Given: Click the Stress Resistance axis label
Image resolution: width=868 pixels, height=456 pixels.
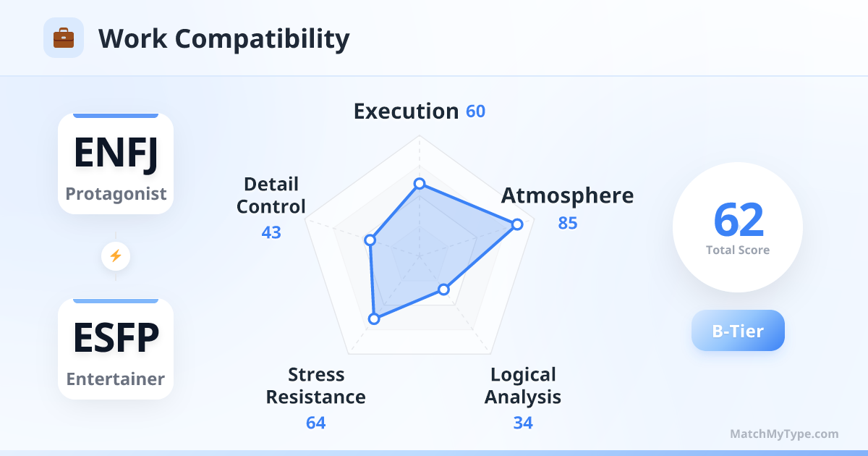Looking at the screenshot, I should (x=316, y=386).
